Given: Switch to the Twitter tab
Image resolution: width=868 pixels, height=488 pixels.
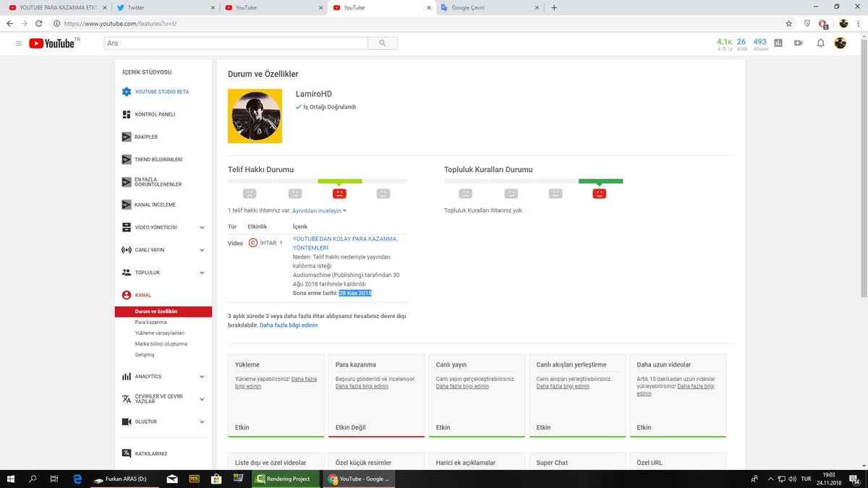Looking at the screenshot, I should tap(165, 8).
